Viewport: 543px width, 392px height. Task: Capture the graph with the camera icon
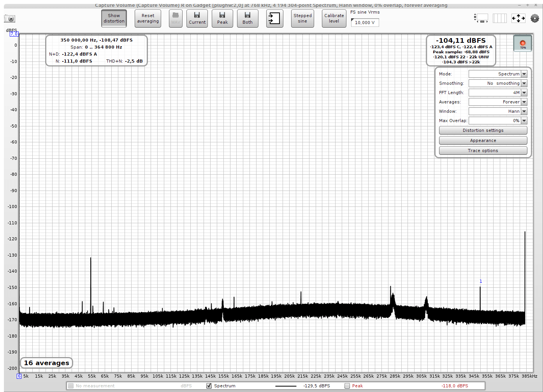[9, 18]
